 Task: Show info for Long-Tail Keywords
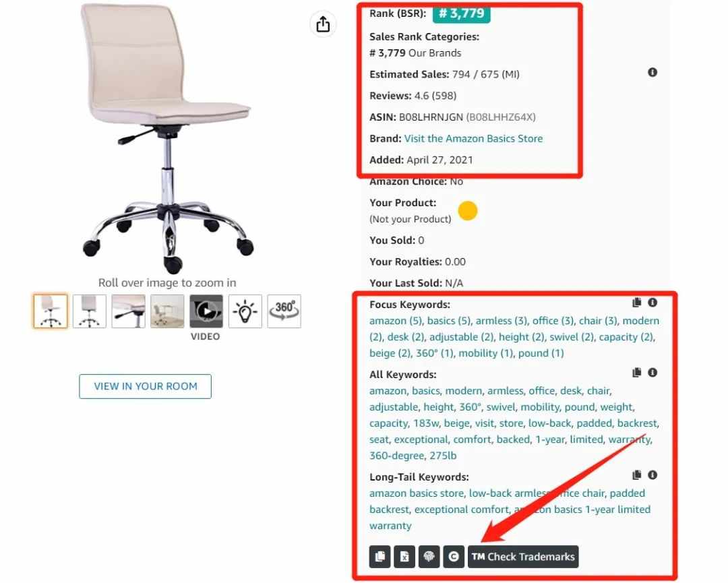653,475
